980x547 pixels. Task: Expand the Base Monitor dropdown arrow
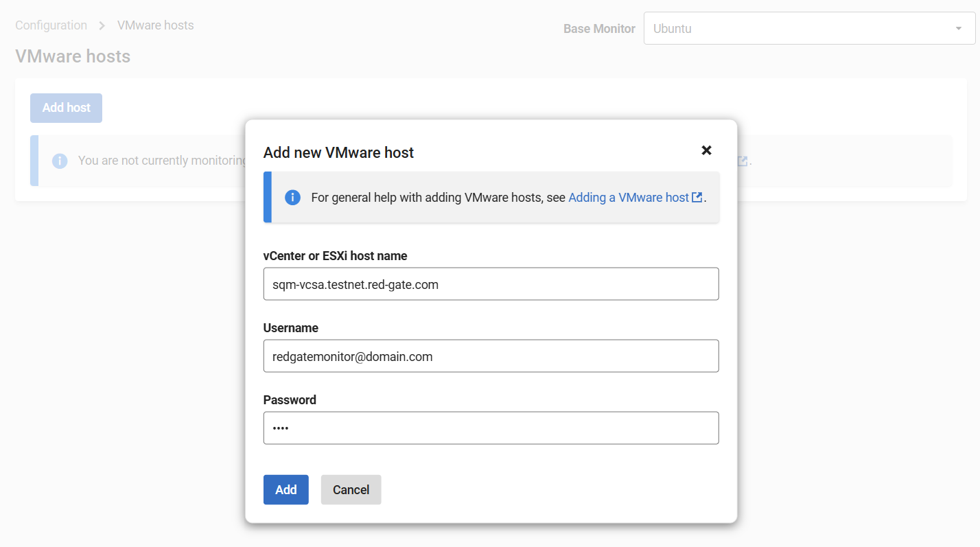point(958,29)
